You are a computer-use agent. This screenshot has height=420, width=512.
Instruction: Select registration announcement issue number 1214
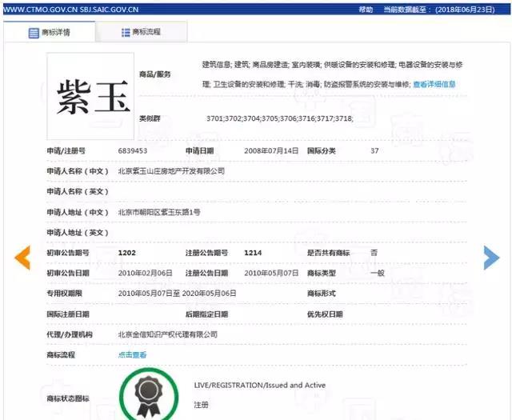pos(253,253)
